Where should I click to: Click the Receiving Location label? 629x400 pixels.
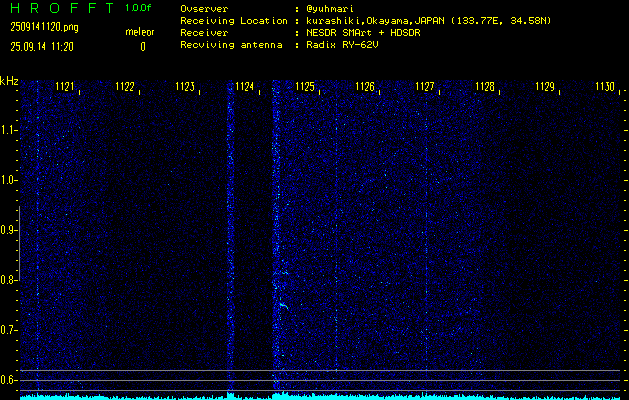(234, 21)
